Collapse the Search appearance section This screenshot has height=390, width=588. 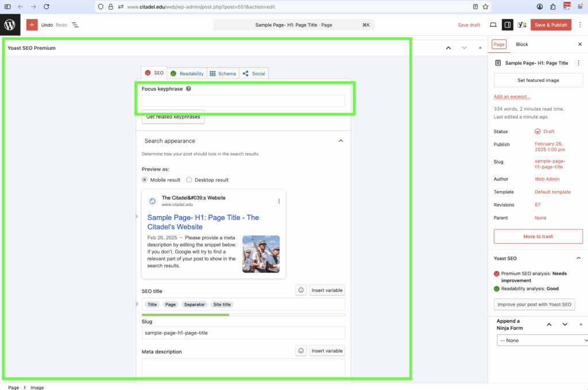(x=341, y=140)
